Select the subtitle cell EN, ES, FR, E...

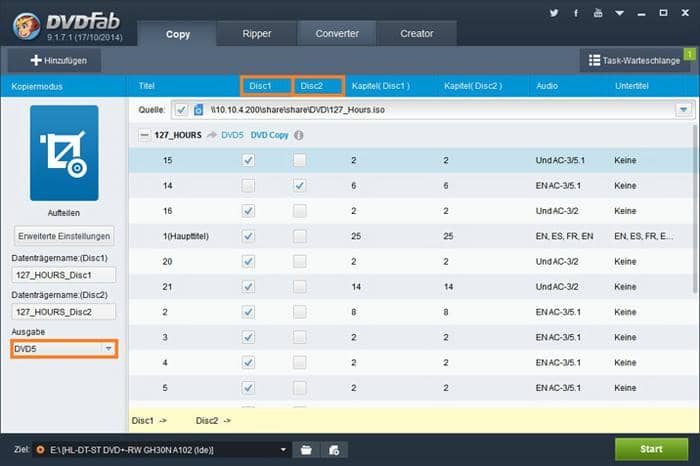[644, 236]
